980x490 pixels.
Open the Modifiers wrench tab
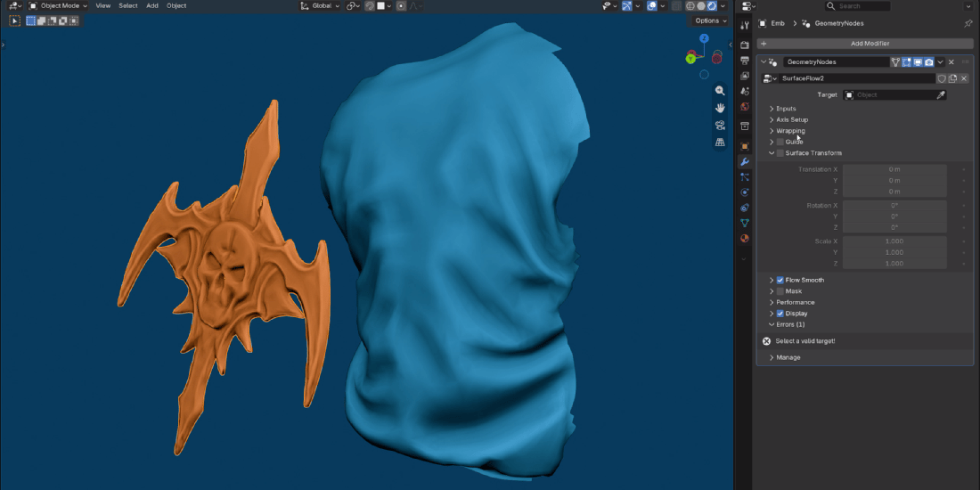tap(745, 162)
